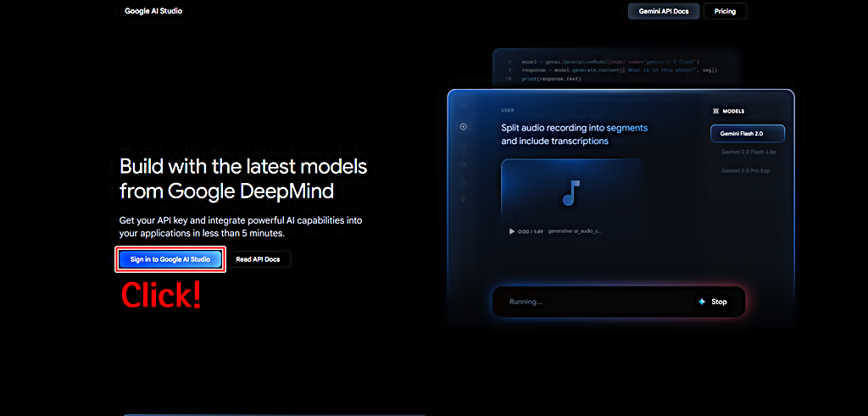Open Read API Docs
Image resolution: width=868 pixels, height=416 pixels.
tap(258, 259)
